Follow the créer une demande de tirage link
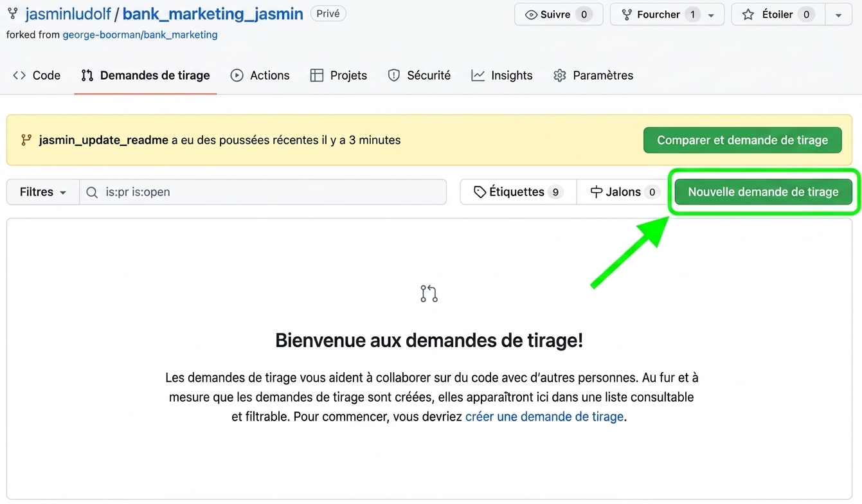Screen dimensions: 862x504 [x=544, y=417]
